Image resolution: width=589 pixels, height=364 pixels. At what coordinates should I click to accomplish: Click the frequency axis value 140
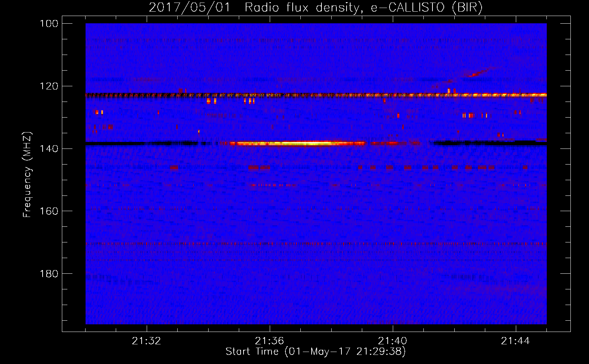coord(49,149)
